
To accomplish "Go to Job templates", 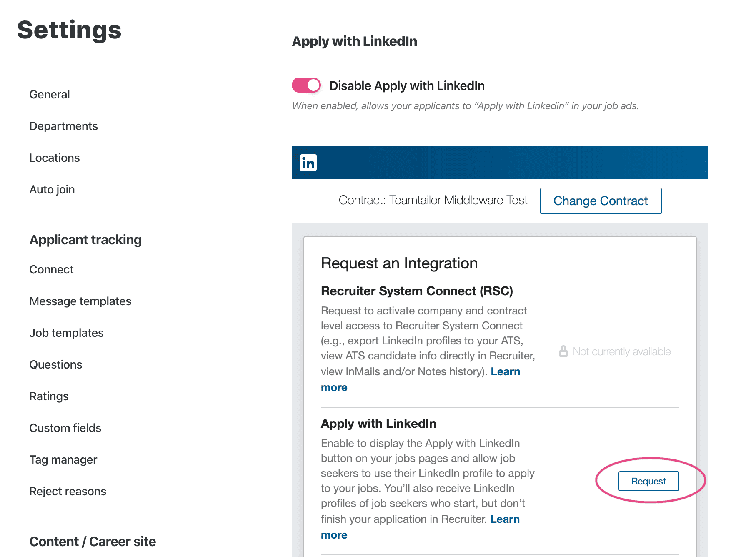I will click(x=67, y=333).
